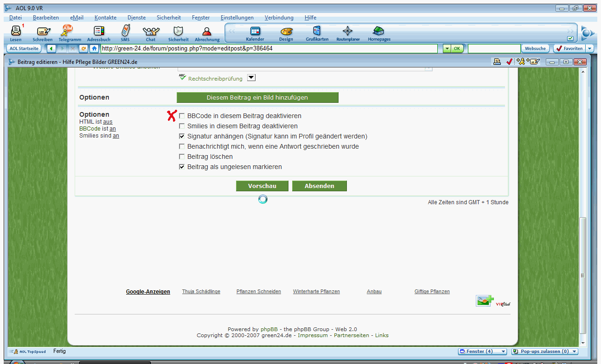Click 'Diesem Beitrag ein Bild hinzufügen' button

(257, 97)
